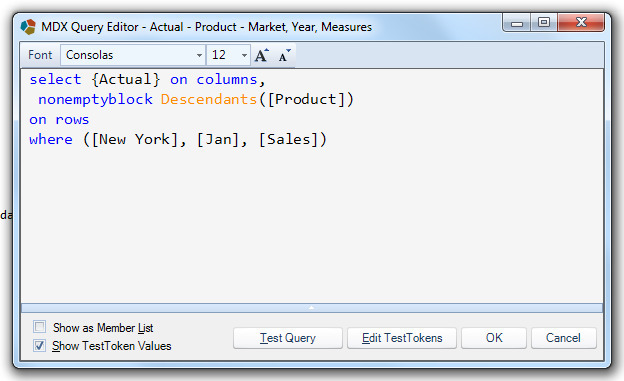The height and width of the screenshot is (381, 624).
Task: Decrease the editor font size
Action: coord(284,55)
